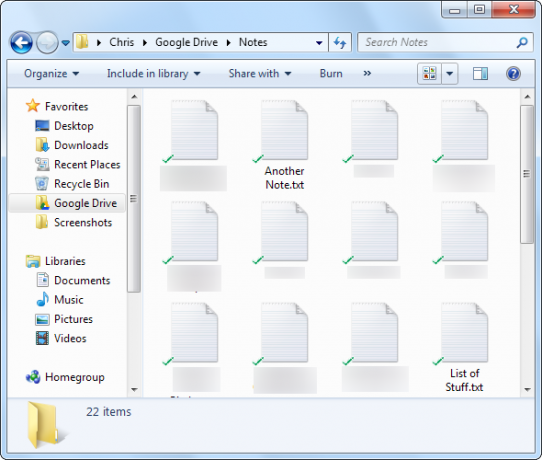Viewport: 542px width, 460px height.
Task: Expand the address bar history dropdown
Action: point(319,43)
